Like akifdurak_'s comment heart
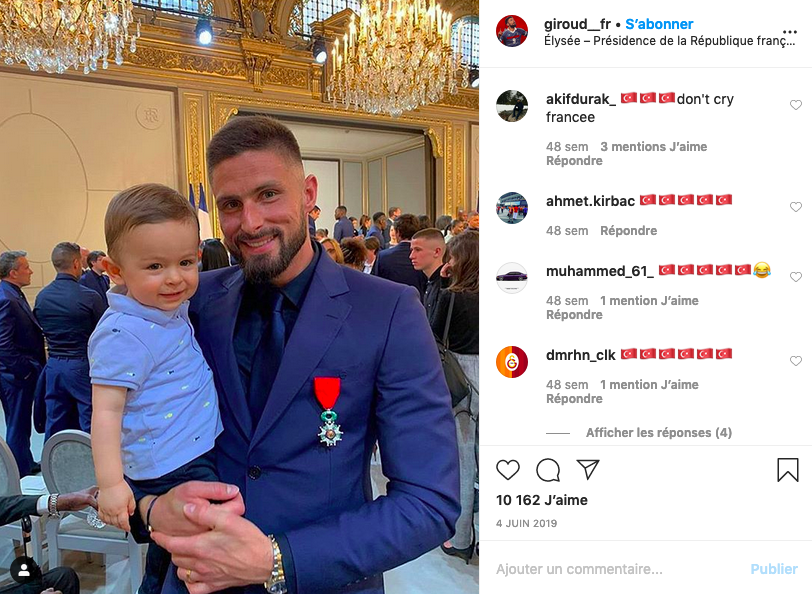The width and height of the screenshot is (812, 594). (x=796, y=105)
